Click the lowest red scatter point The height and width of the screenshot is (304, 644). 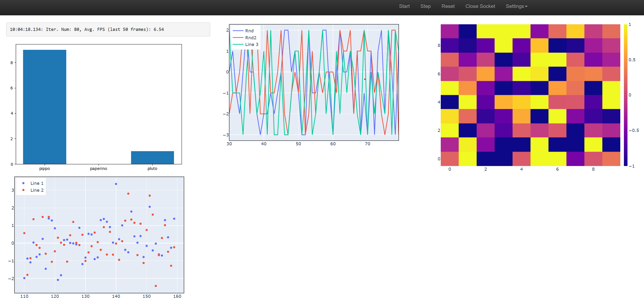pos(156,286)
